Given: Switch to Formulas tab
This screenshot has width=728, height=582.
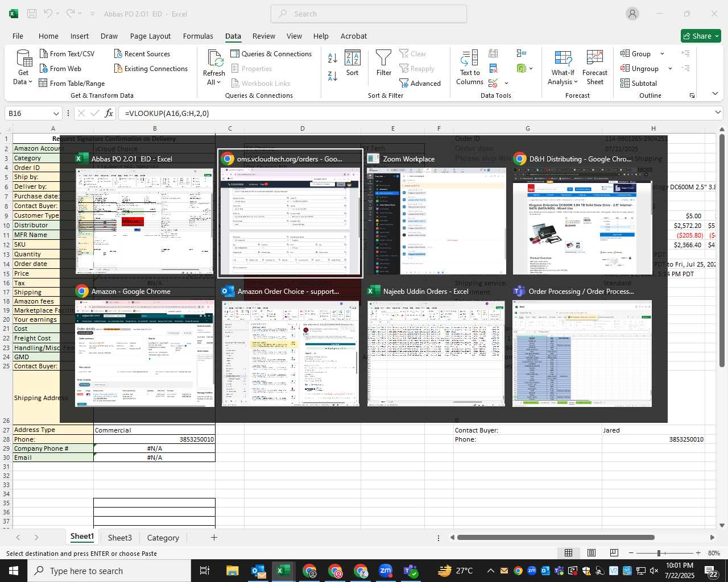Looking at the screenshot, I should 198,36.
